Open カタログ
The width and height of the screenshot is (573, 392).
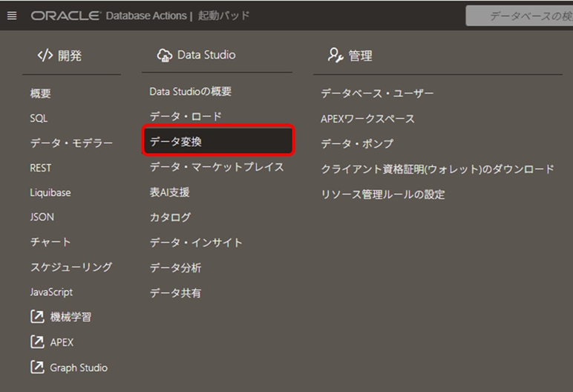click(x=170, y=218)
